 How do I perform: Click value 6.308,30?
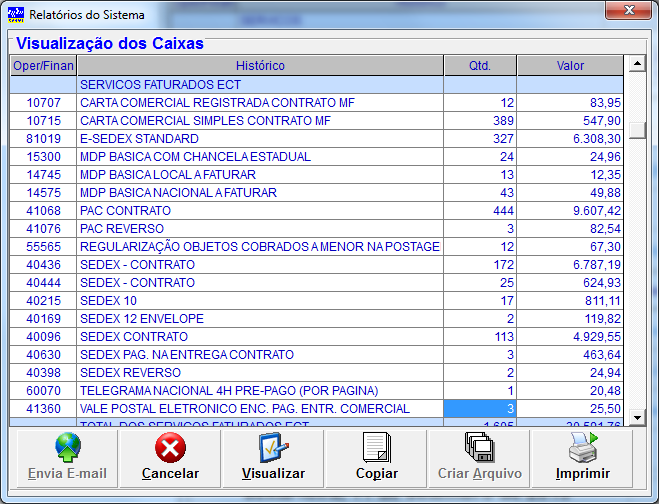597,139
